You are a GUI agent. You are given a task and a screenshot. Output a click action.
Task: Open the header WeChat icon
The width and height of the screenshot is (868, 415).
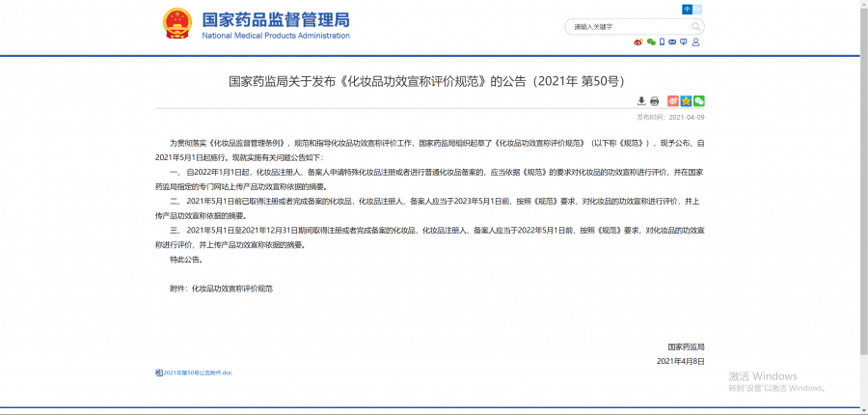(650, 42)
